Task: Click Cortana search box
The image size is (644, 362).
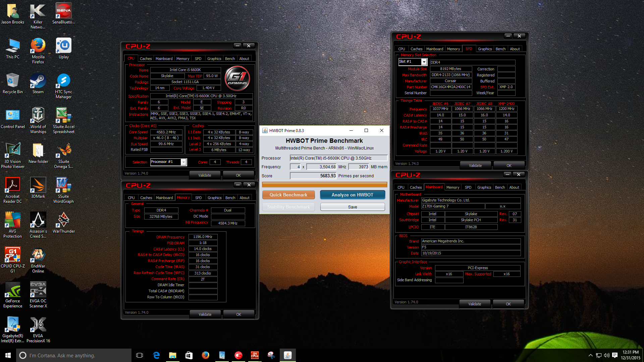Action: (74, 355)
